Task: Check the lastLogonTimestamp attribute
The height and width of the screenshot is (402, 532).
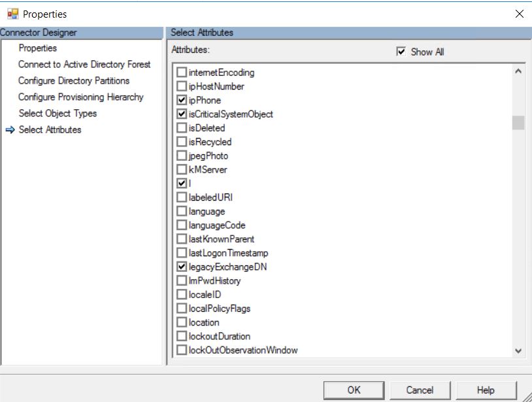Action: [x=182, y=253]
